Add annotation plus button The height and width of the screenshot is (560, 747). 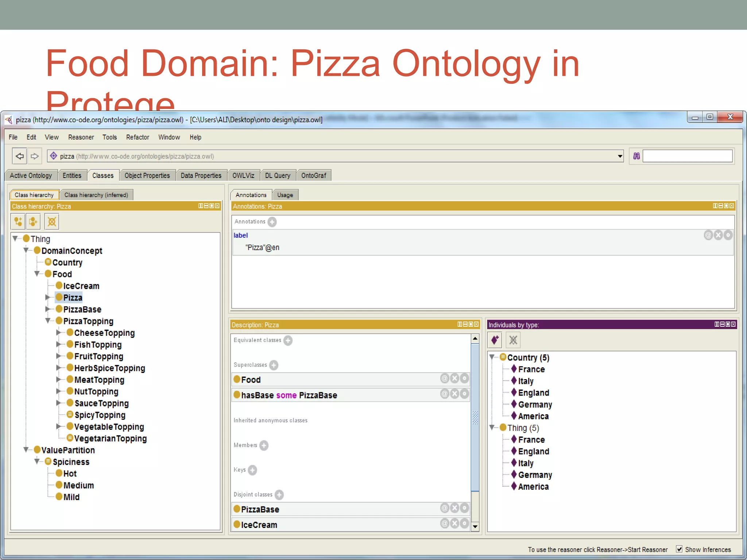point(272,222)
